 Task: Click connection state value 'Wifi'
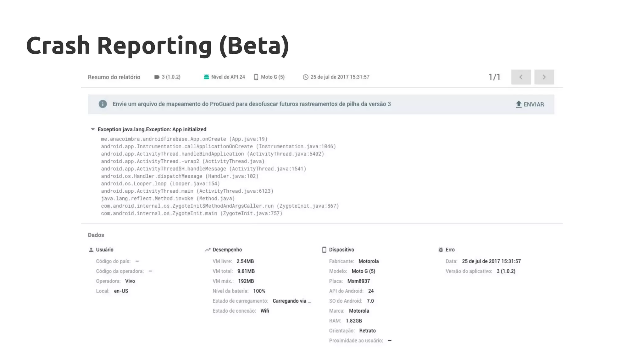pyautogui.click(x=265, y=311)
